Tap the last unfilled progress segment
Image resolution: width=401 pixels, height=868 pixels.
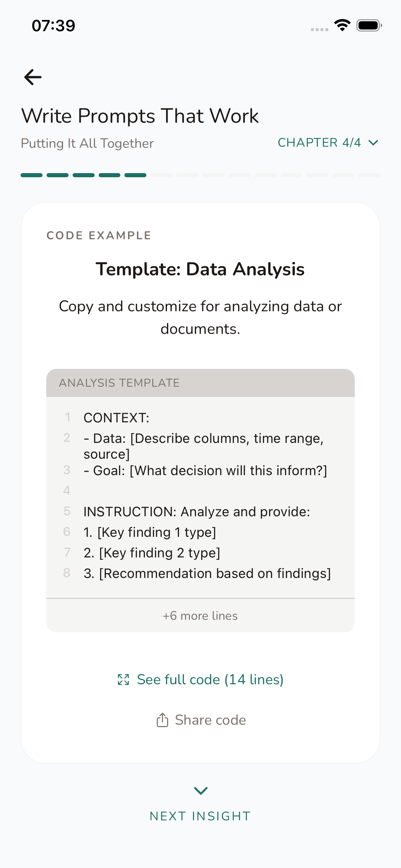pyautogui.click(x=369, y=175)
